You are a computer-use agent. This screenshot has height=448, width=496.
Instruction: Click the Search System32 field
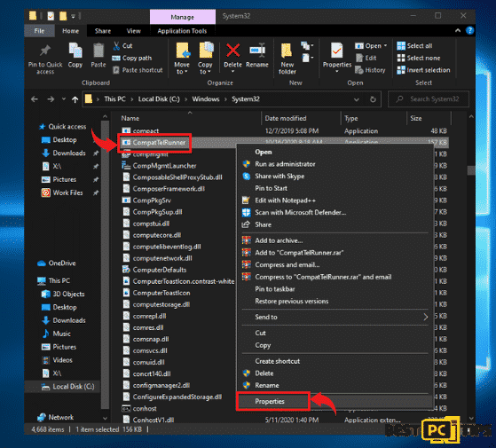429,99
